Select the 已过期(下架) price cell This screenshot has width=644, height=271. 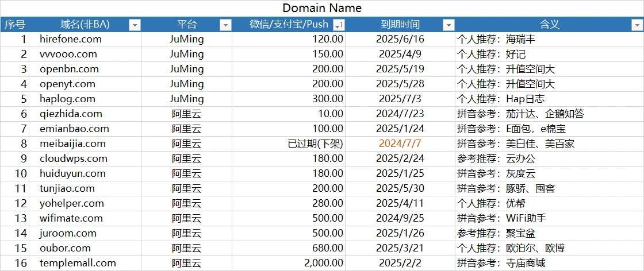click(315, 144)
